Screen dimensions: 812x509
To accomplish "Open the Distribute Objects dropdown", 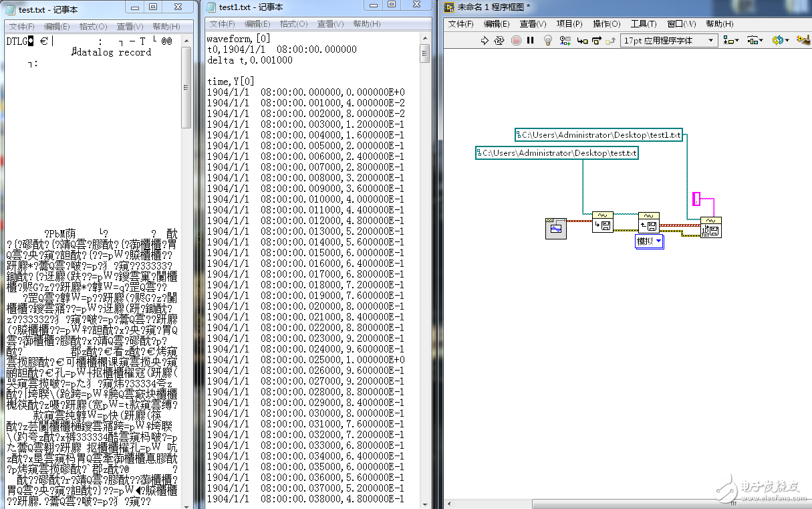I will [x=755, y=40].
